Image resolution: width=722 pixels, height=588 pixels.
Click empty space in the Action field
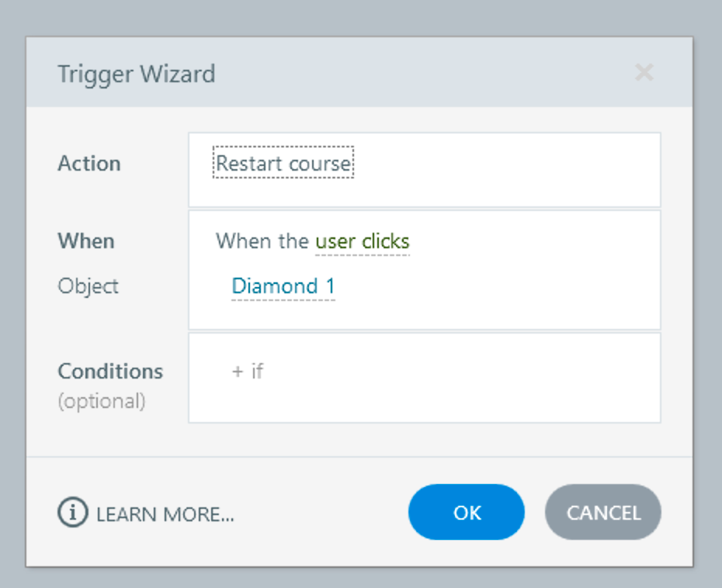pos(505,170)
